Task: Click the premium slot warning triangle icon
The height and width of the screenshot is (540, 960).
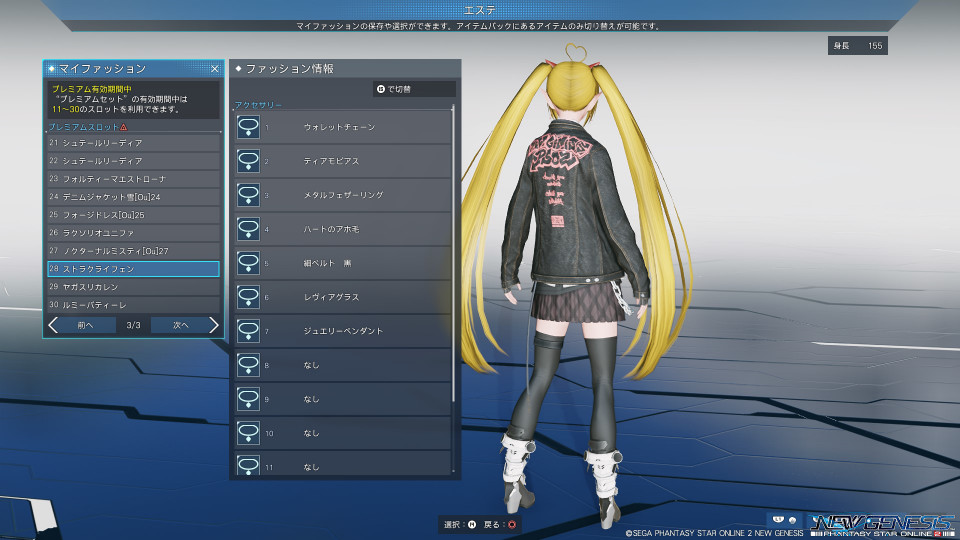Action: pyautogui.click(x=124, y=127)
